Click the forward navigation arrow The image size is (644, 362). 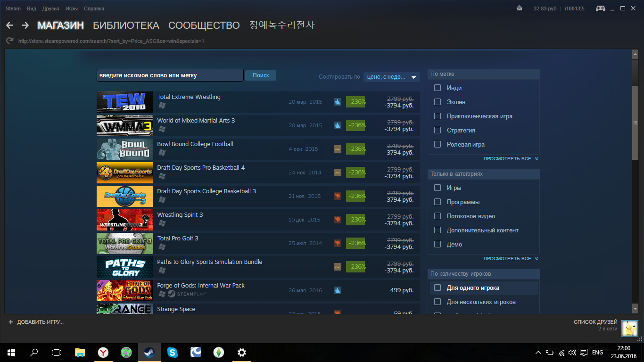(x=25, y=25)
